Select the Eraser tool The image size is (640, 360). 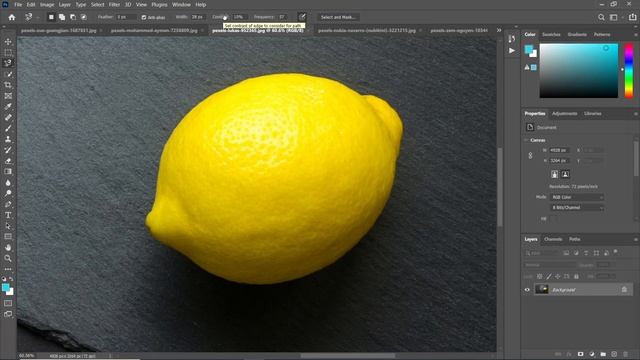(x=8, y=161)
